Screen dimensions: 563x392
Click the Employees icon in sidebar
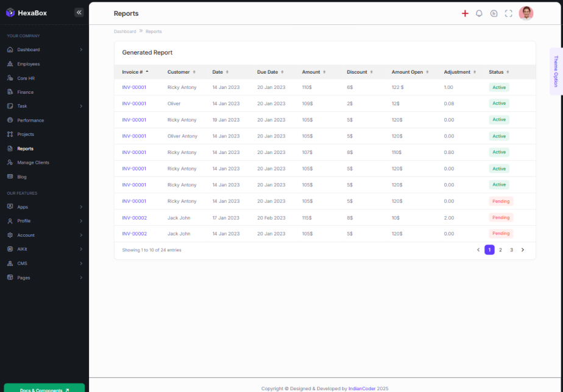point(10,64)
